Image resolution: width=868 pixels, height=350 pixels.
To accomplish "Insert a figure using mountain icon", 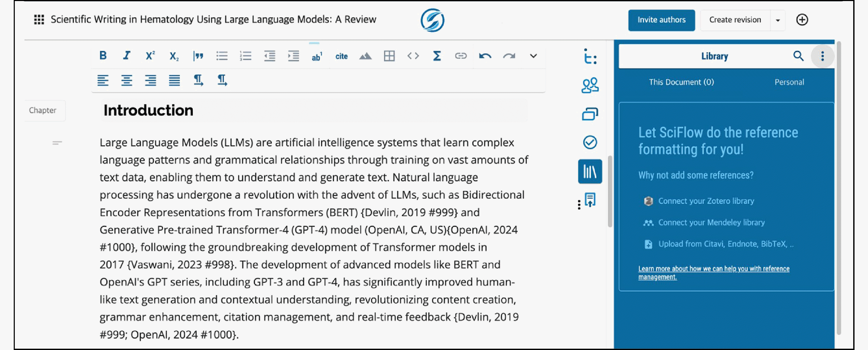I will [x=365, y=56].
